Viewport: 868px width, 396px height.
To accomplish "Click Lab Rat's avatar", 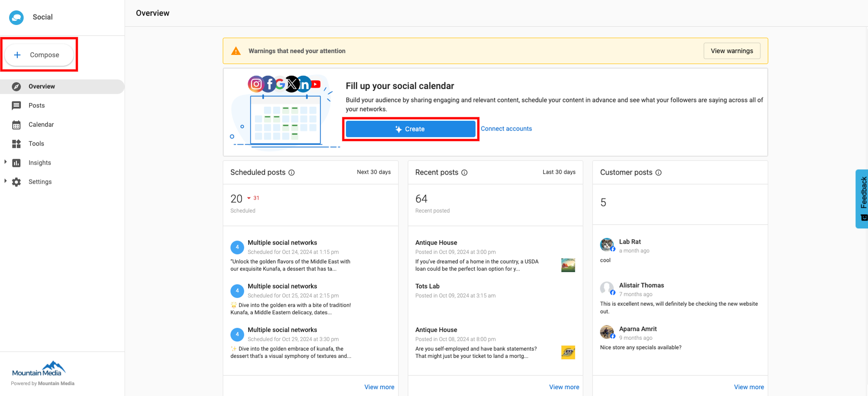I will (607, 245).
